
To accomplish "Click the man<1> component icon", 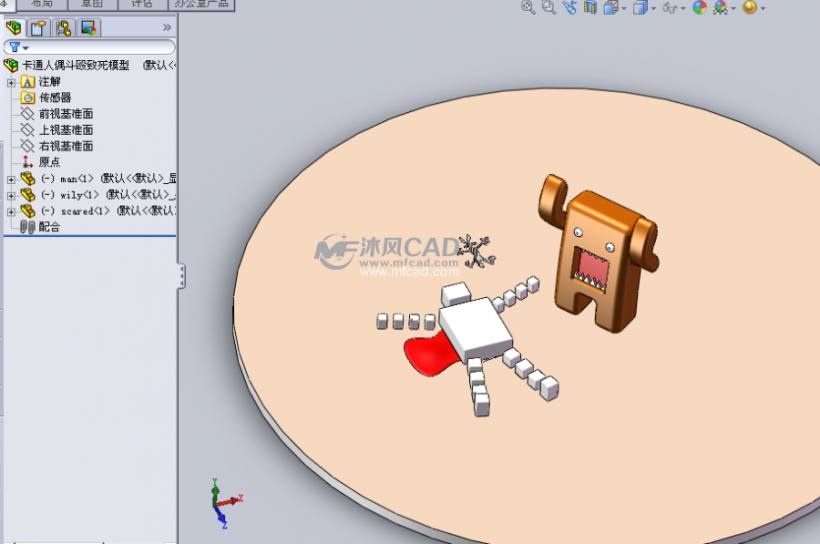I will pyautogui.click(x=28, y=178).
